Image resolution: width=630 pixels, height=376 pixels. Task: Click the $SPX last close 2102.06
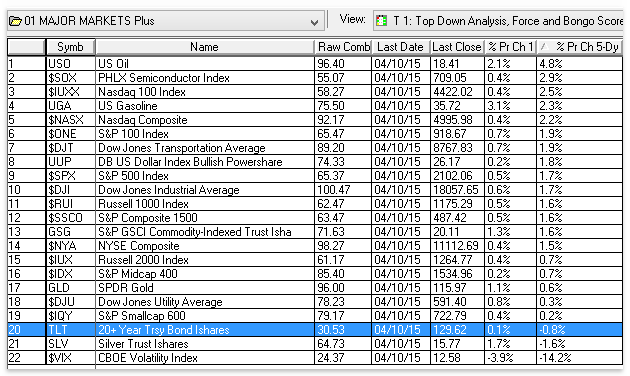coord(457,176)
